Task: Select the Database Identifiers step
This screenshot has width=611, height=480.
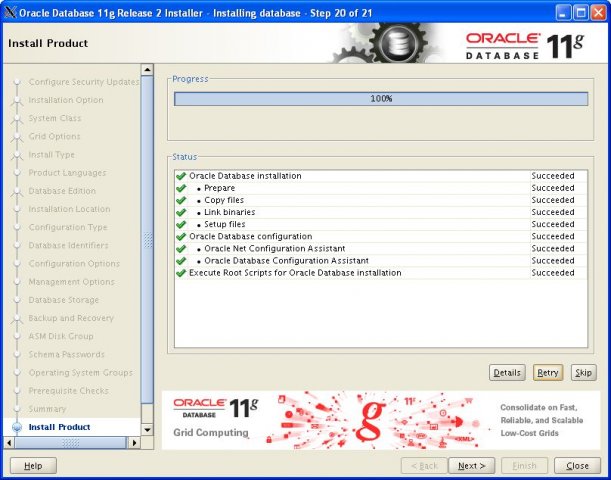Action: pos(68,245)
